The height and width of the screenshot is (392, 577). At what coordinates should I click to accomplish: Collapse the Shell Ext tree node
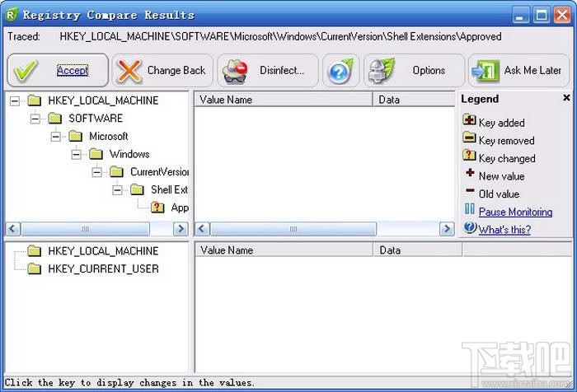pyautogui.click(x=117, y=189)
